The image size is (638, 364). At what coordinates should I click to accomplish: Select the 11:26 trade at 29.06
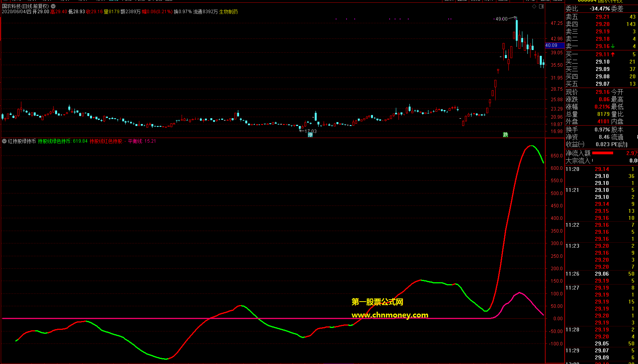[x=601, y=274]
